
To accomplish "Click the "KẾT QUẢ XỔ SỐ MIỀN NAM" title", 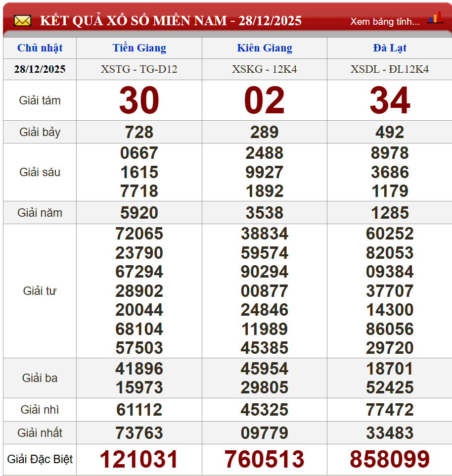I will (133, 21).
